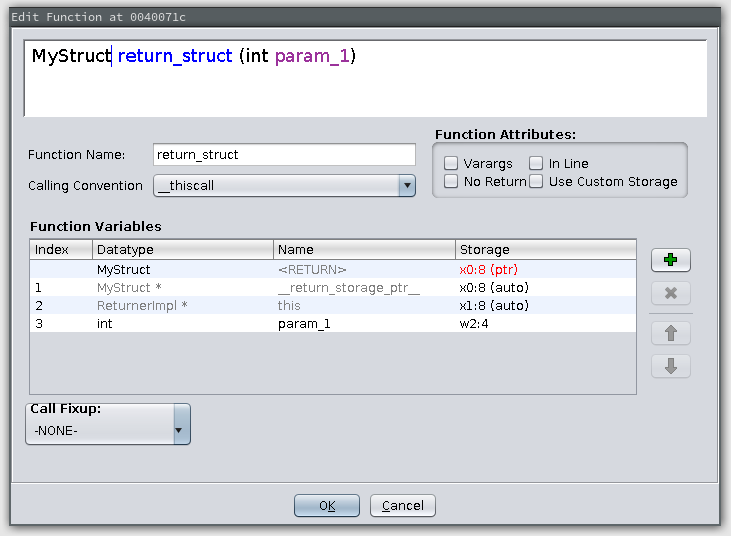This screenshot has width=731, height=536.
Task: Move selected variable down with arrow icon
Action: coord(670,366)
